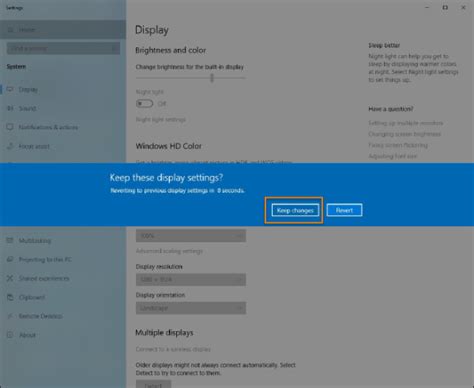
Task: Maximize the Settings window
Action: [x=445, y=7]
